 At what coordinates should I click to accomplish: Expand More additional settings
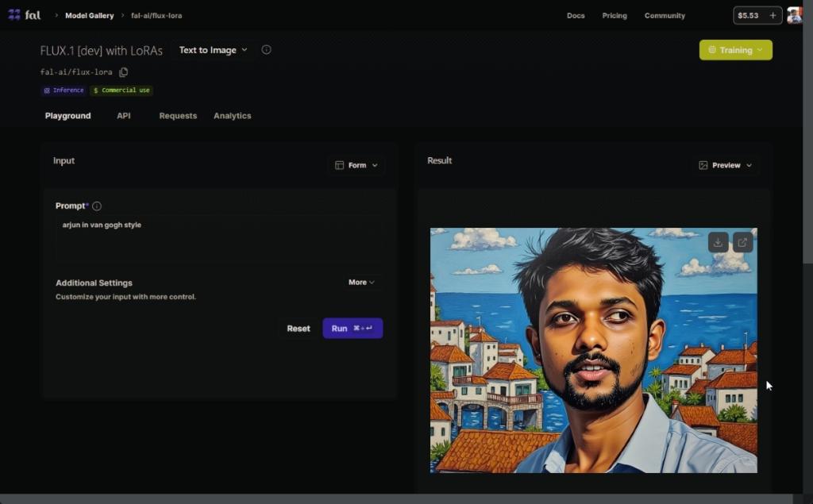click(x=361, y=283)
